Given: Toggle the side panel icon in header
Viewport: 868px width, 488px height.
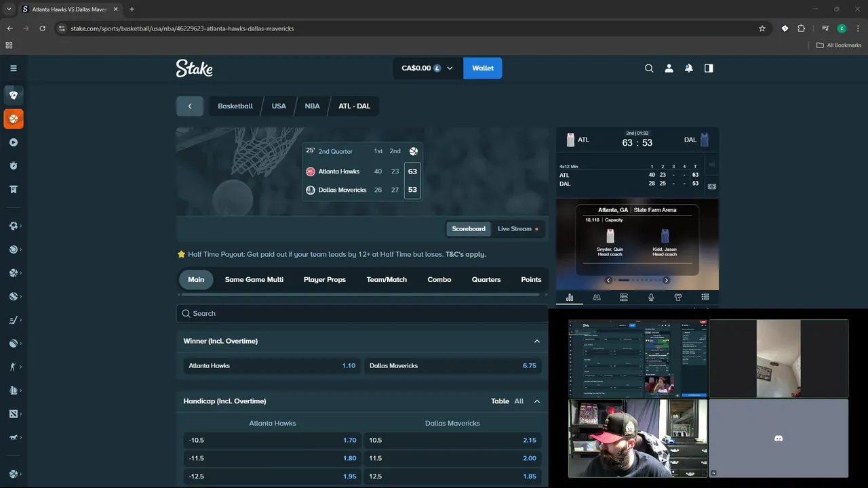Looking at the screenshot, I should 709,68.
